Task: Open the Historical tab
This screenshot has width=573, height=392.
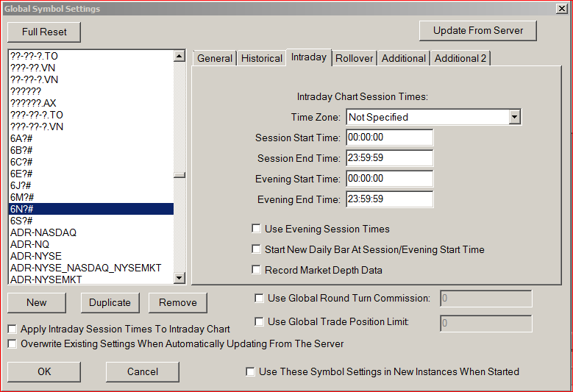Action: pos(262,58)
